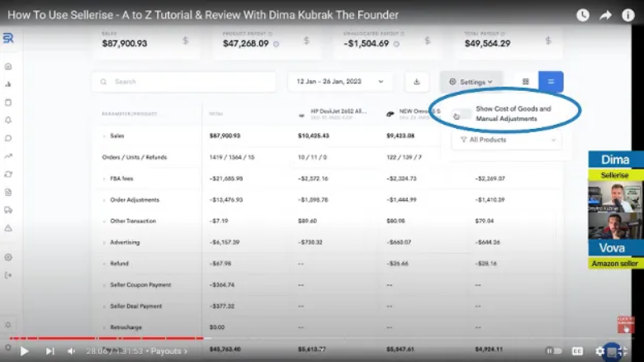Click the video title link
Screen dimensions: 644x362
(x=203, y=15)
